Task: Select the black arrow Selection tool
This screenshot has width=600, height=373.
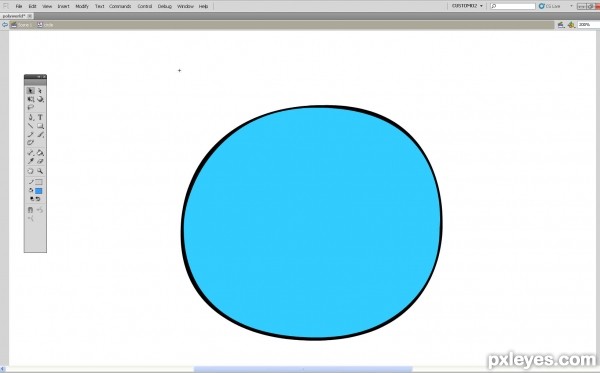Action: click(x=31, y=91)
